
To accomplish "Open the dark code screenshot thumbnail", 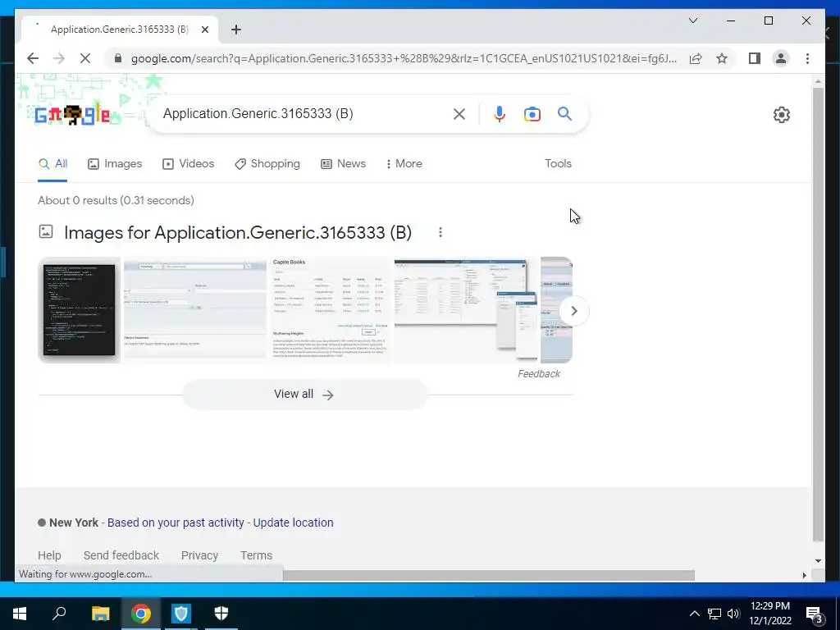I will click(80, 310).
